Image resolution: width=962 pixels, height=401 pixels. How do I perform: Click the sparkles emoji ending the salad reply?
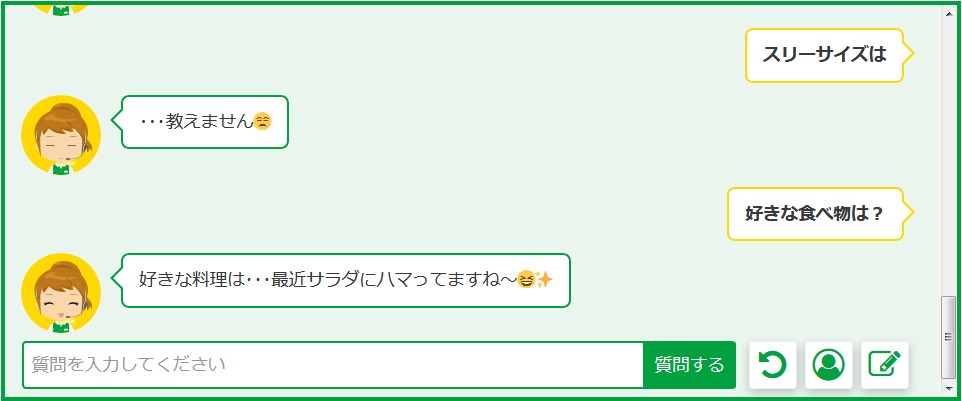pos(544,280)
